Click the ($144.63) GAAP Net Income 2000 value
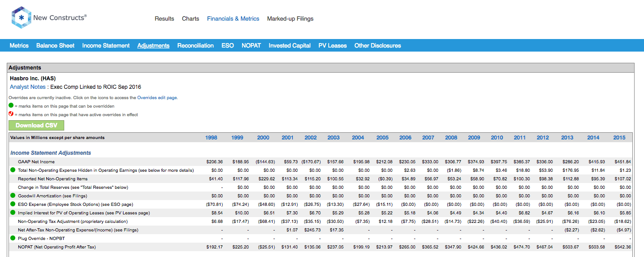This screenshot has width=644, height=257. [265, 162]
